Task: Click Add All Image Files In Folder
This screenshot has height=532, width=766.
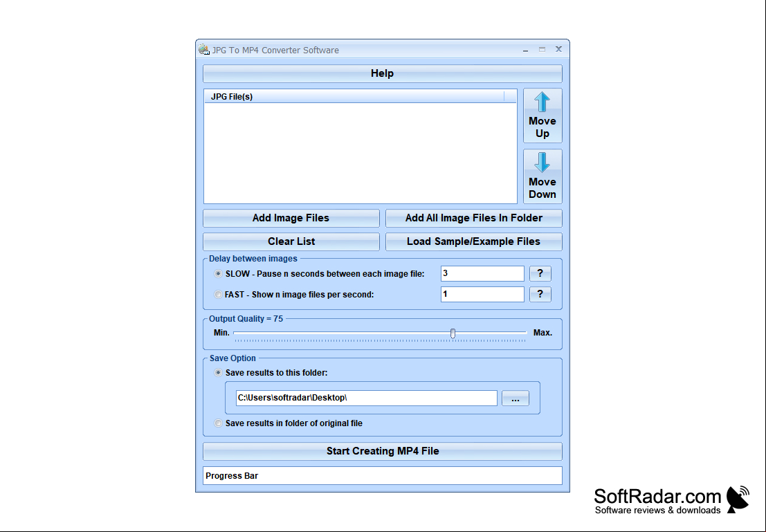Action: point(474,218)
